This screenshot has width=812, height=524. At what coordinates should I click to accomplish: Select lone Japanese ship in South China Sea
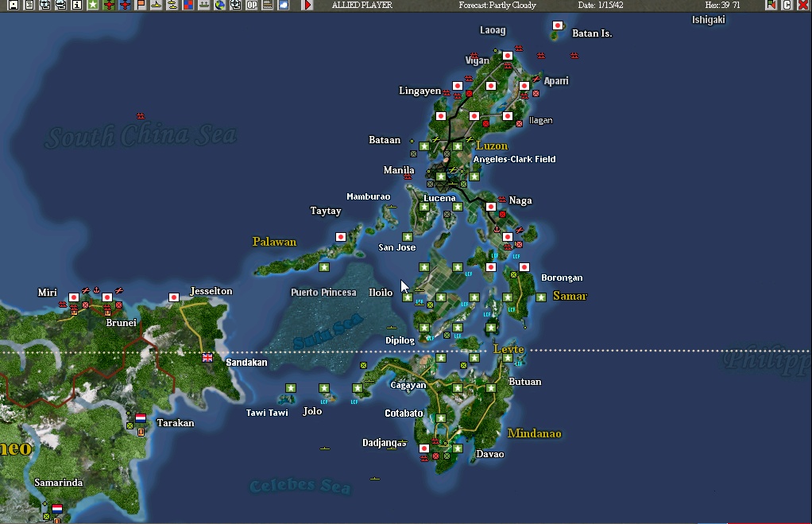click(141, 115)
